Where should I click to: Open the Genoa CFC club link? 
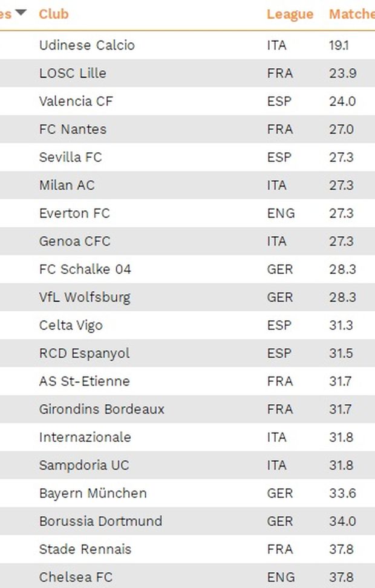point(75,241)
